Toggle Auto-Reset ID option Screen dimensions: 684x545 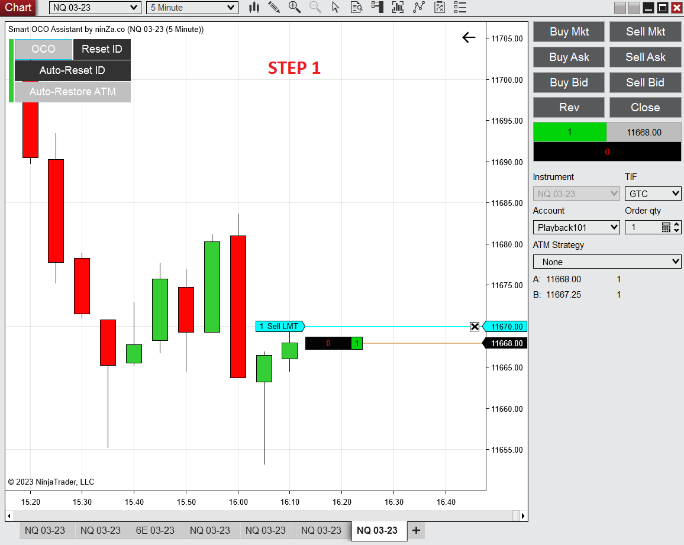72,70
